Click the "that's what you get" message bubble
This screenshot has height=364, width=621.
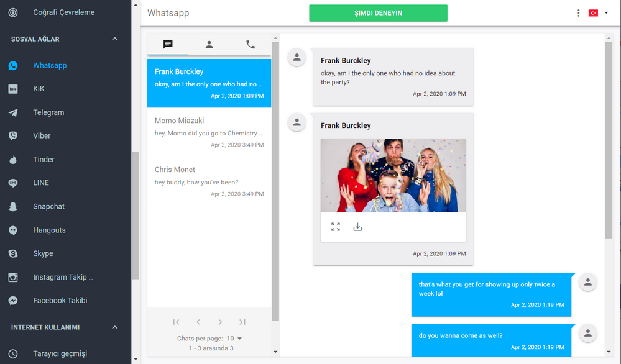[491, 294]
